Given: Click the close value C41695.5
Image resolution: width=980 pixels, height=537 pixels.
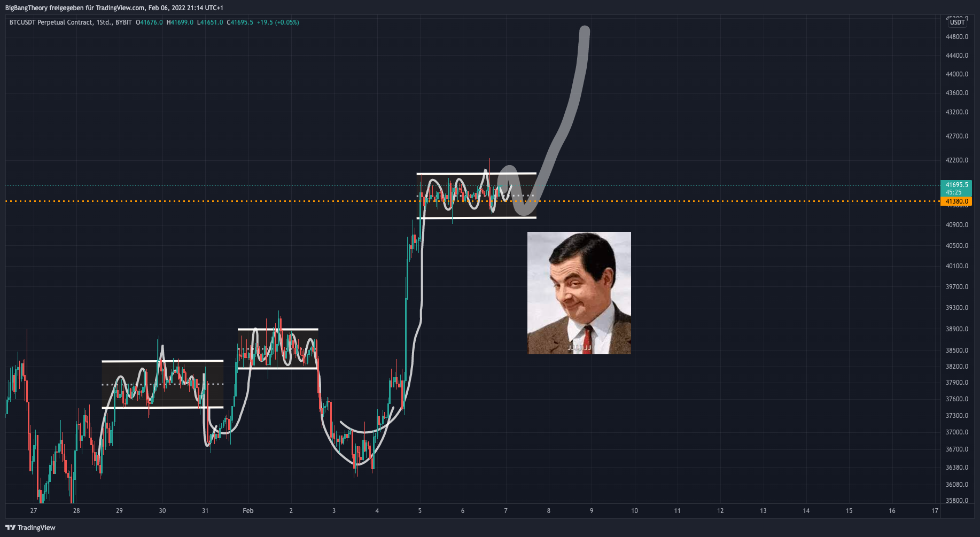Looking at the screenshot, I should click(240, 22).
